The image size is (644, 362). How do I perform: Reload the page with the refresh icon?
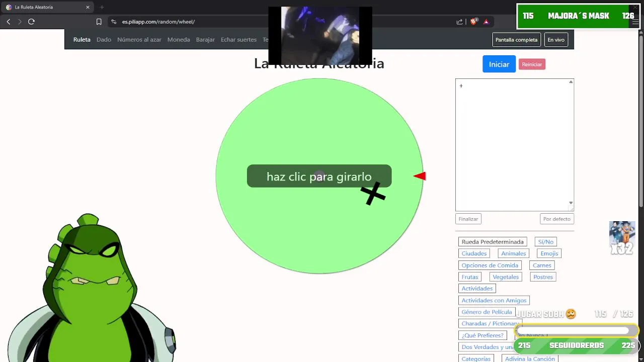31,22
